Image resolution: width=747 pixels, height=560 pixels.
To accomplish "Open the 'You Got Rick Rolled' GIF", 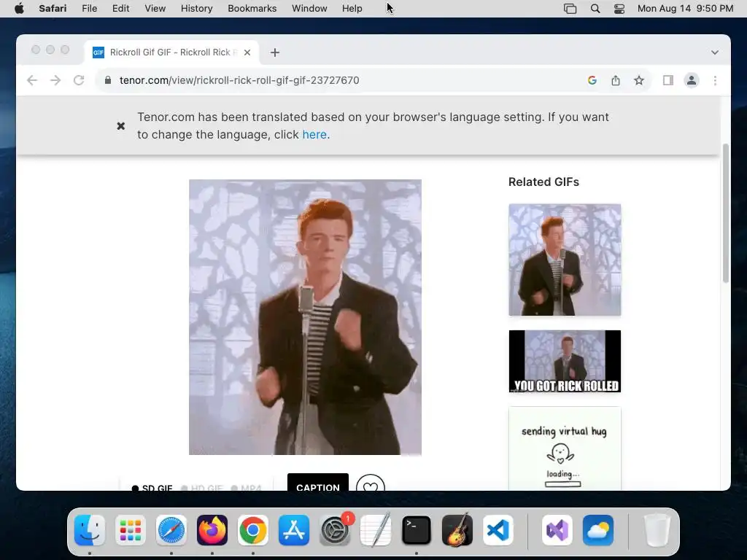I will pos(565,361).
